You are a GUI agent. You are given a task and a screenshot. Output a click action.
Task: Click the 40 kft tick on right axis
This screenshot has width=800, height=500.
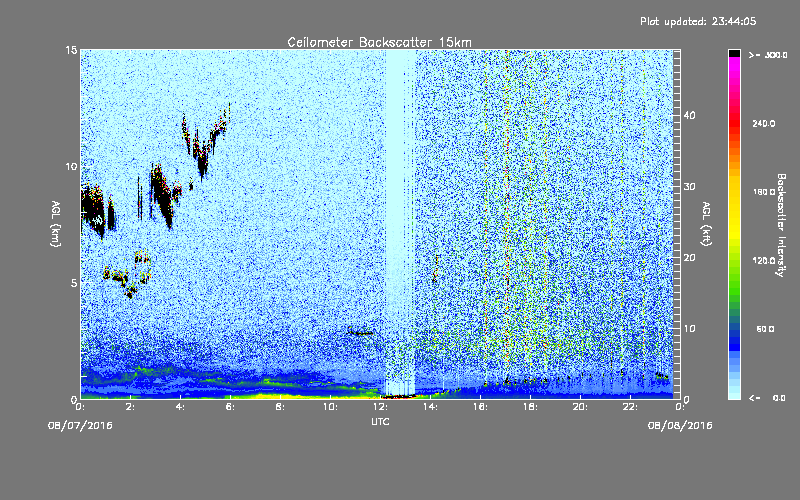tap(689, 115)
